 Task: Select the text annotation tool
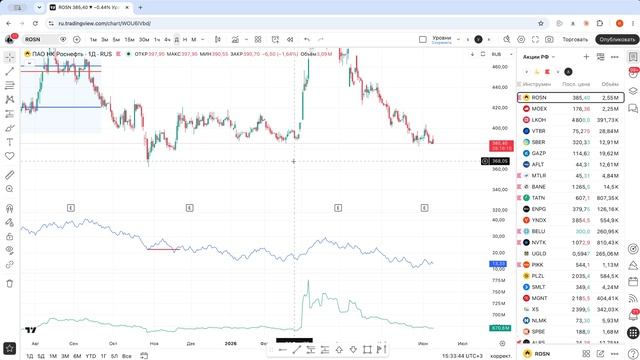pyautogui.click(x=9, y=142)
